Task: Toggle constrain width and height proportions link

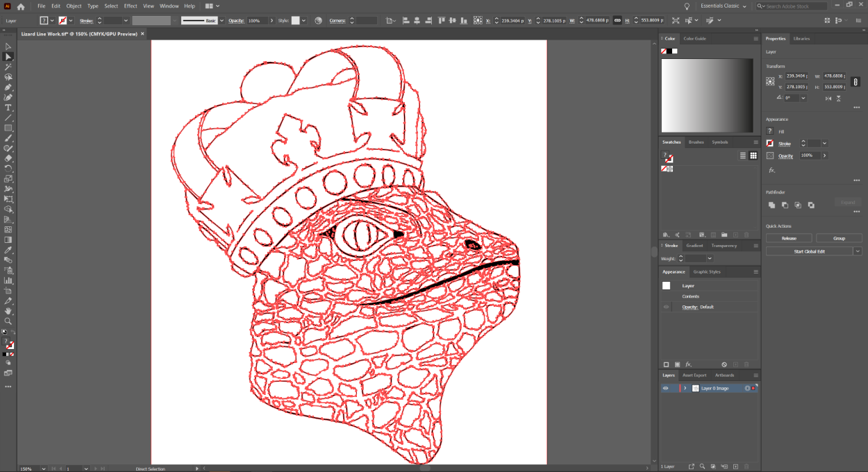Action: (x=856, y=81)
